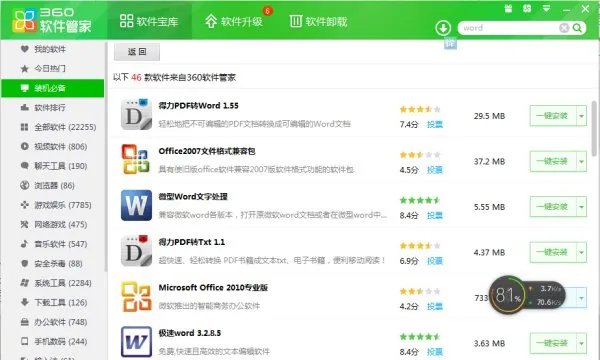
Task: Open the 软件升级 tab
Action: point(233,21)
